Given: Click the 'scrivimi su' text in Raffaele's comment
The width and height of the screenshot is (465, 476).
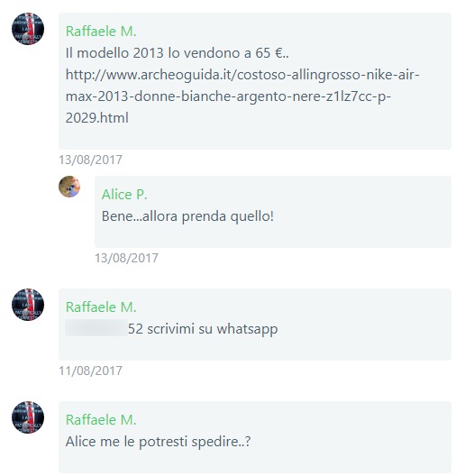Looking at the screenshot, I should coord(179,329).
